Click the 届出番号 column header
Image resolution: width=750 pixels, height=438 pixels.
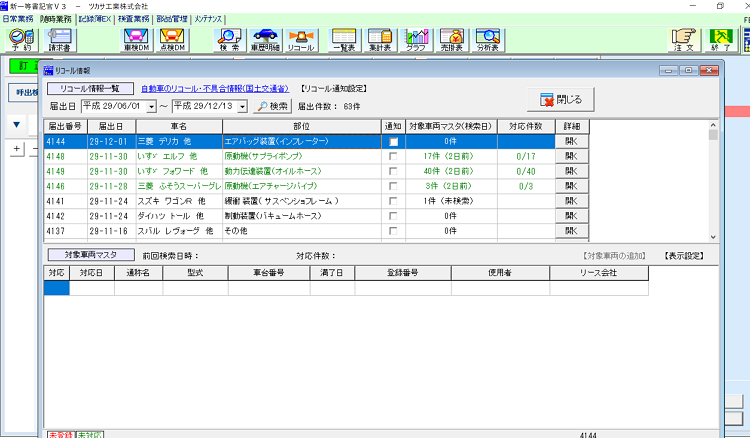[x=66, y=127]
